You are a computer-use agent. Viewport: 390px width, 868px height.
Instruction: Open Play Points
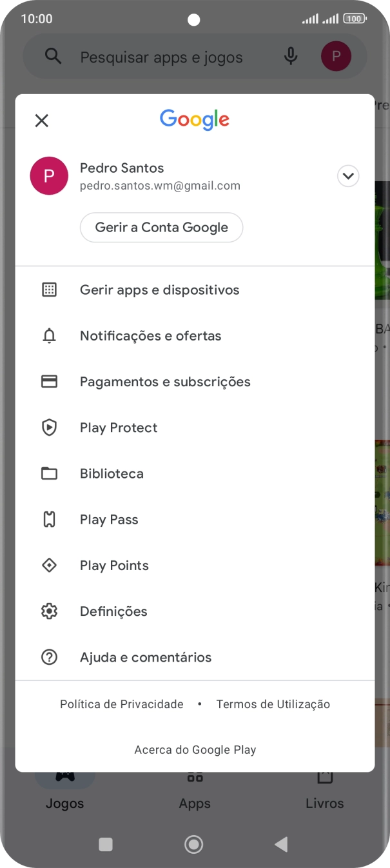pos(114,565)
